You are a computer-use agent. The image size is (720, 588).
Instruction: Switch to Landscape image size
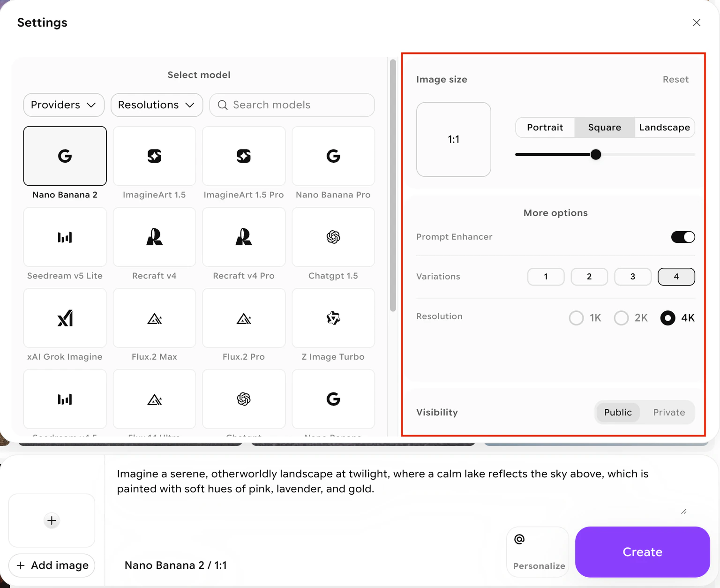pyautogui.click(x=664, y=127)
